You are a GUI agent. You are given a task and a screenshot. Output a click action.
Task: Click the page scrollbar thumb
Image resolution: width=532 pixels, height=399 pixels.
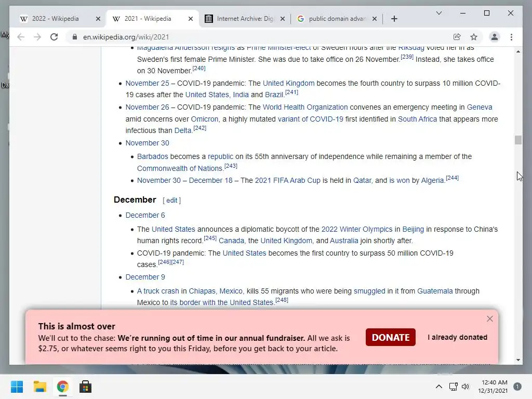(x=518, y=140)
